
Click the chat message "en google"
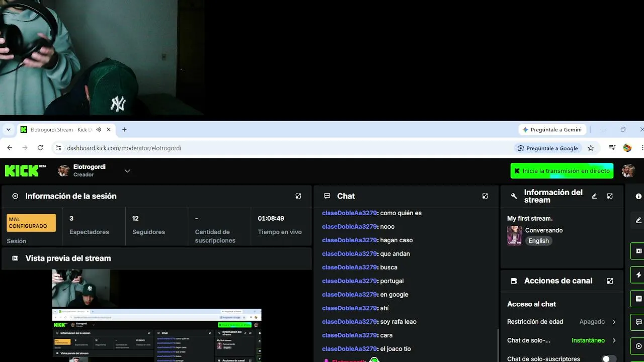pos(394,295)
